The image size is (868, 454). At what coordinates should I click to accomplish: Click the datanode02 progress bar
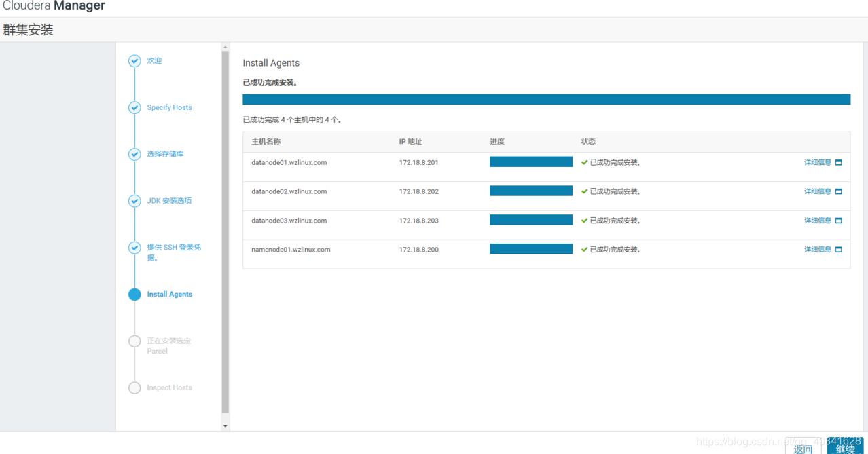click(531, 191)
